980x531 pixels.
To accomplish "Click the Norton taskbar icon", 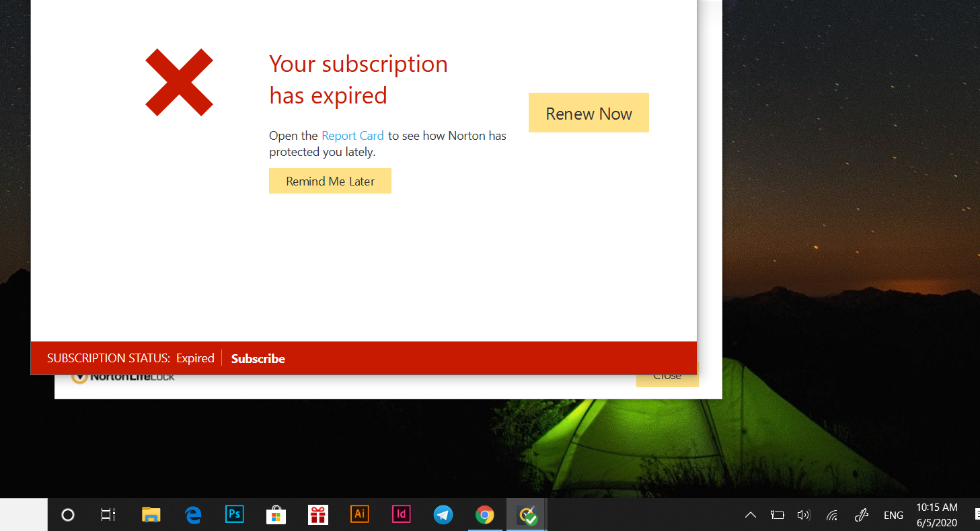I will pyautogui.click(x=527, y=515).
